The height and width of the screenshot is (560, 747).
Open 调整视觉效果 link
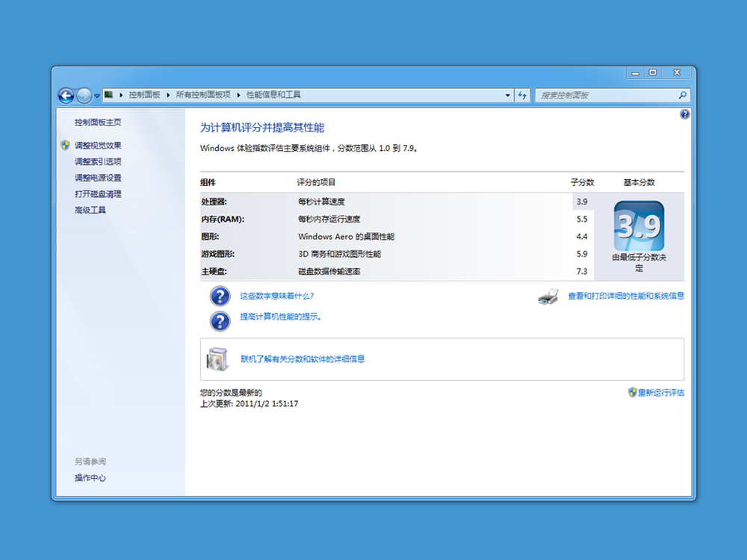tap(98, 146)
